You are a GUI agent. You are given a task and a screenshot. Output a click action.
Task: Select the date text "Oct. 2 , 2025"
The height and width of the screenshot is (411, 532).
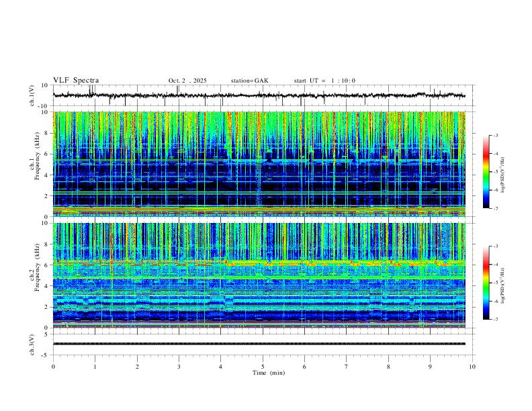tap(187, 81)
